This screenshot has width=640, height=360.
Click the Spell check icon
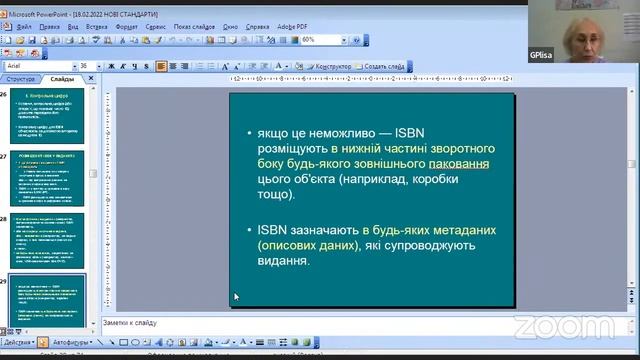(x=96, y=40)
